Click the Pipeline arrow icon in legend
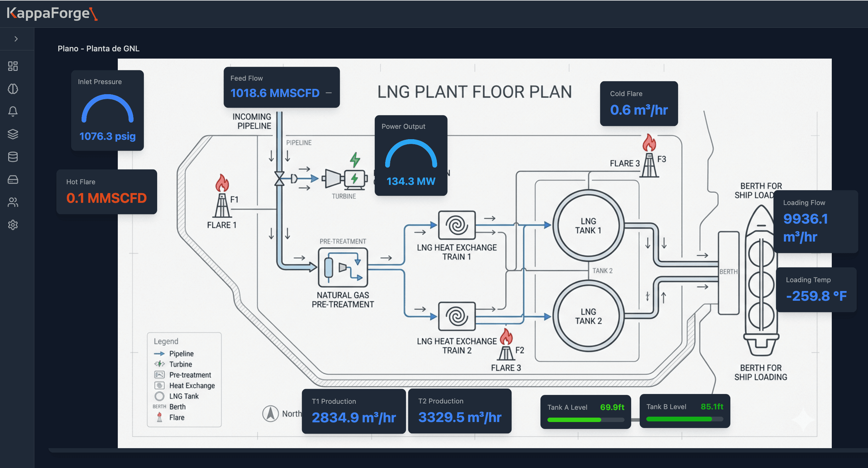868x468 pixels. [x=159, y=354]
